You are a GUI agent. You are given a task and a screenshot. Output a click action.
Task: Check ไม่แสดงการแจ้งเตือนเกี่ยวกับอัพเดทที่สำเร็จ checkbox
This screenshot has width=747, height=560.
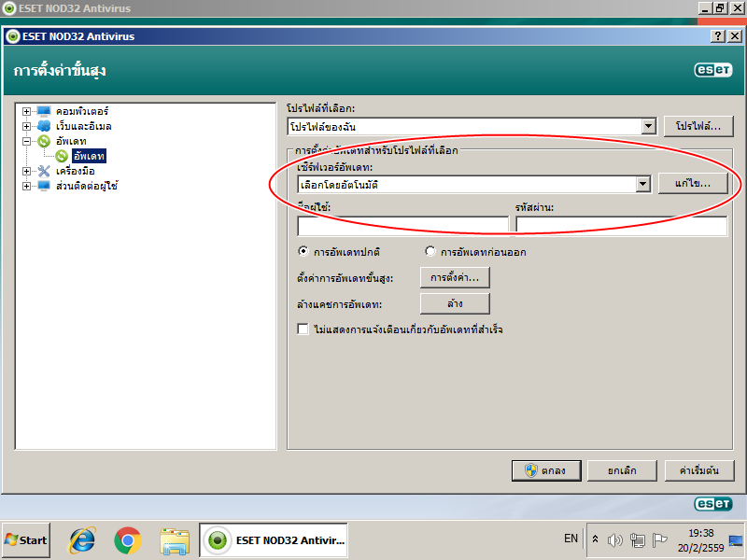[x=303, y=329]
